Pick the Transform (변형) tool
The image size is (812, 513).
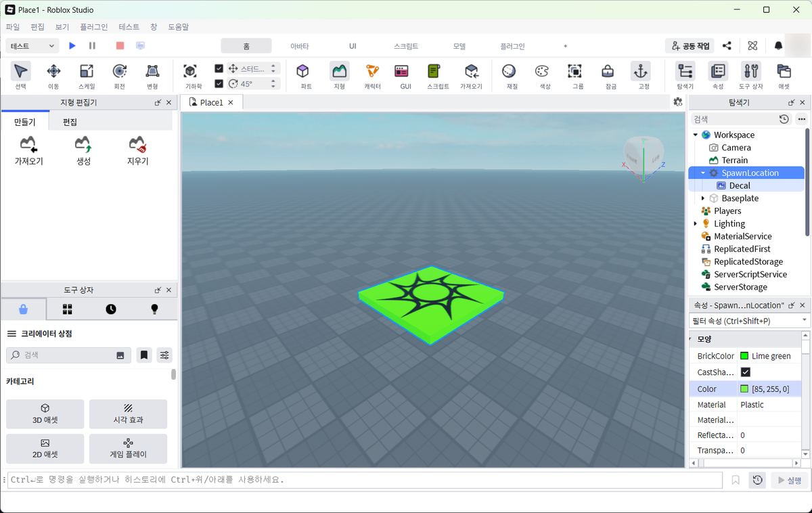[x=152, y=76]
